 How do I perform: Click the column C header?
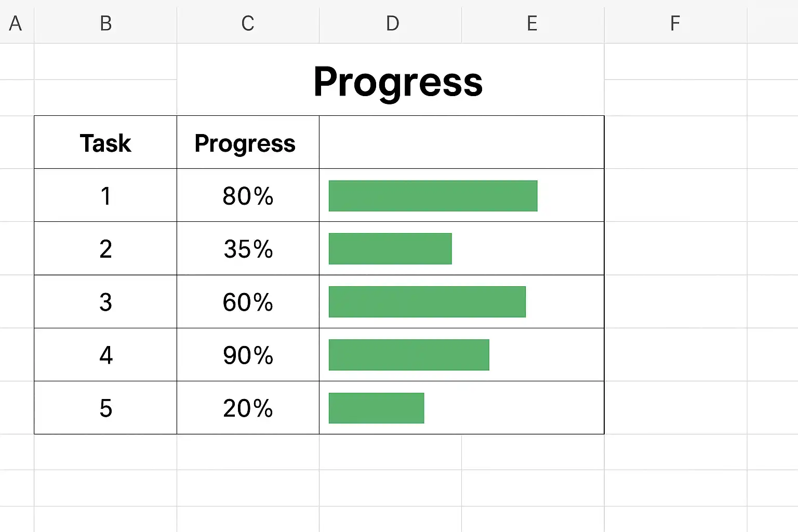248,23
